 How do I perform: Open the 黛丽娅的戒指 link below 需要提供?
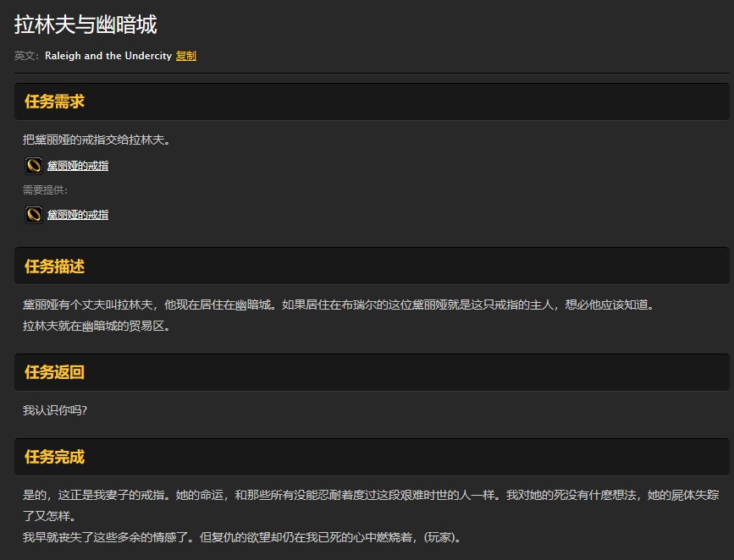[x=78, y=214]
